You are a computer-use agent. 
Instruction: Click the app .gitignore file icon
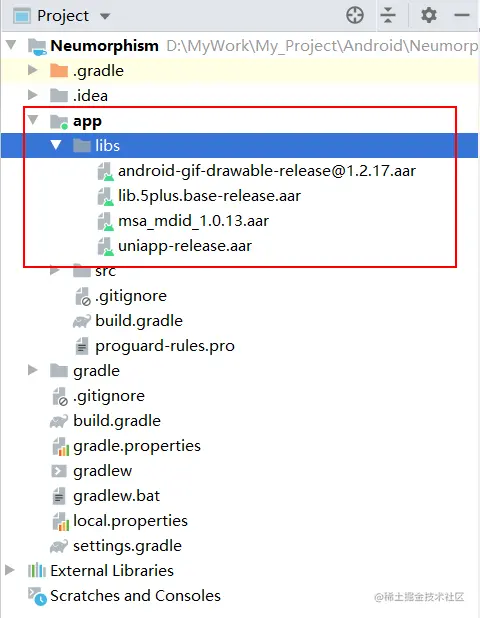click(x=83, y=296)
